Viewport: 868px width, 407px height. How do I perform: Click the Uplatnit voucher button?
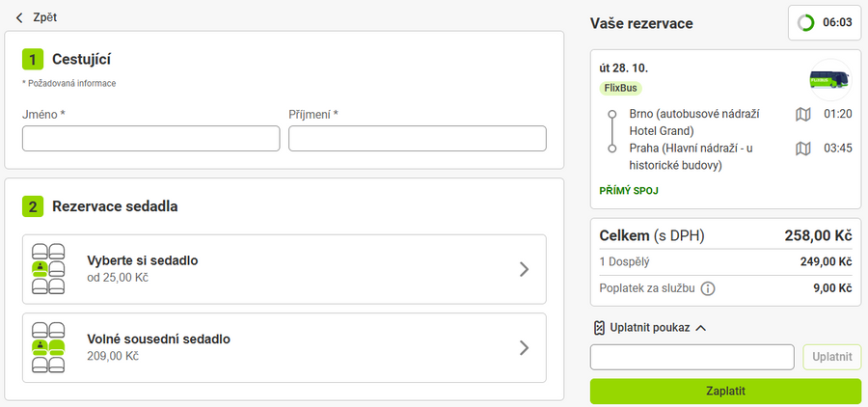pyautogui.click(x=831, y=358)
